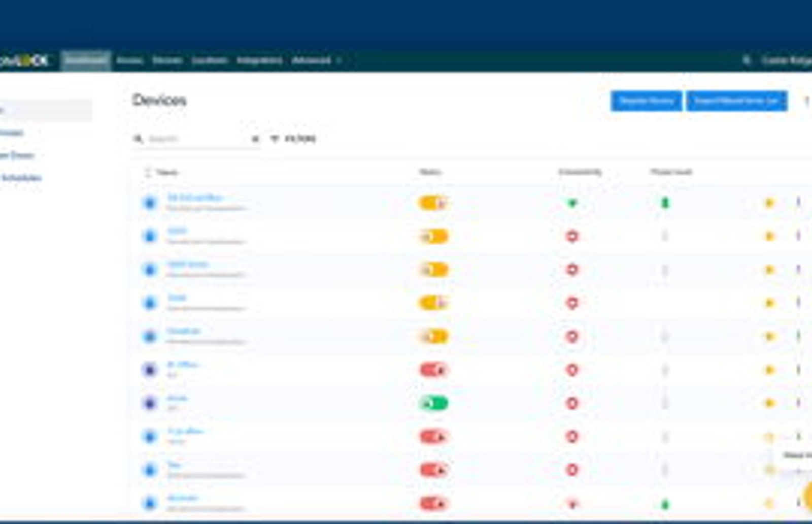
Task: Open the FILTERS option
Action: click(x=293, y=139)
